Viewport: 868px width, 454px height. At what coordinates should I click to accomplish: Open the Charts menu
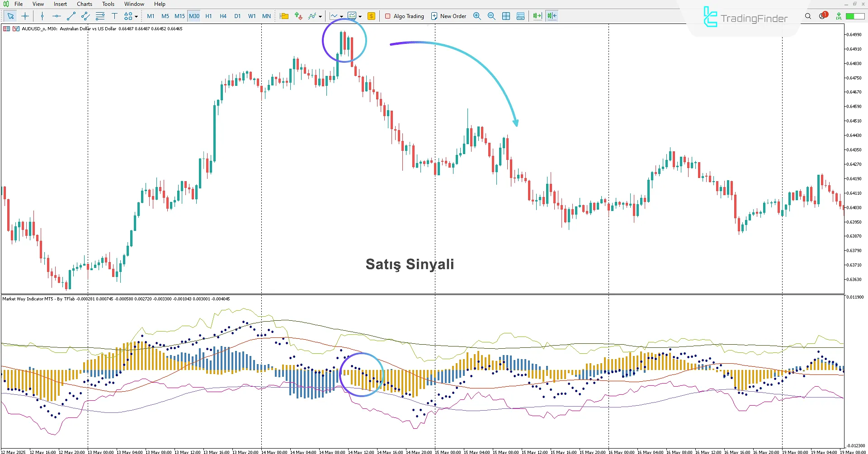(x=84, y=4)
